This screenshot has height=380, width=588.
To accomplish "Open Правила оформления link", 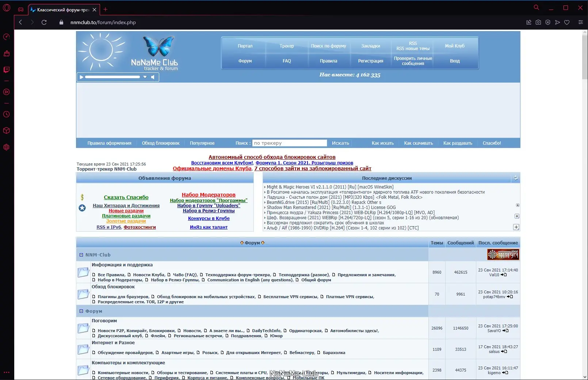I will 109,143.
